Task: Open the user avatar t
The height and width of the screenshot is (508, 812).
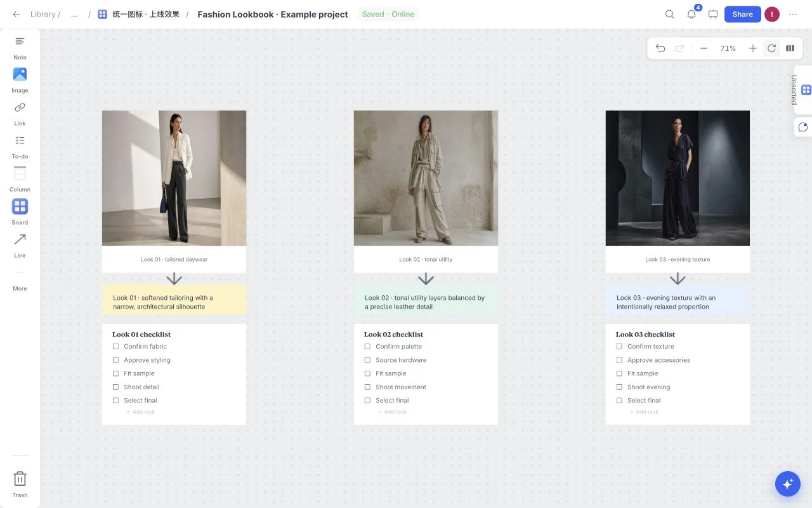Action: click(x=772, y=14)
